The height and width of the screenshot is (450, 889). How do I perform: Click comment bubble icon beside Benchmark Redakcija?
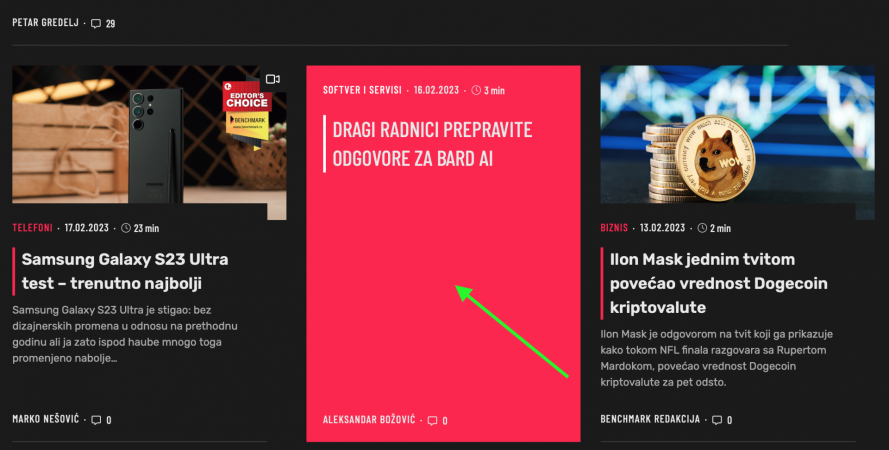pos(717,420)
